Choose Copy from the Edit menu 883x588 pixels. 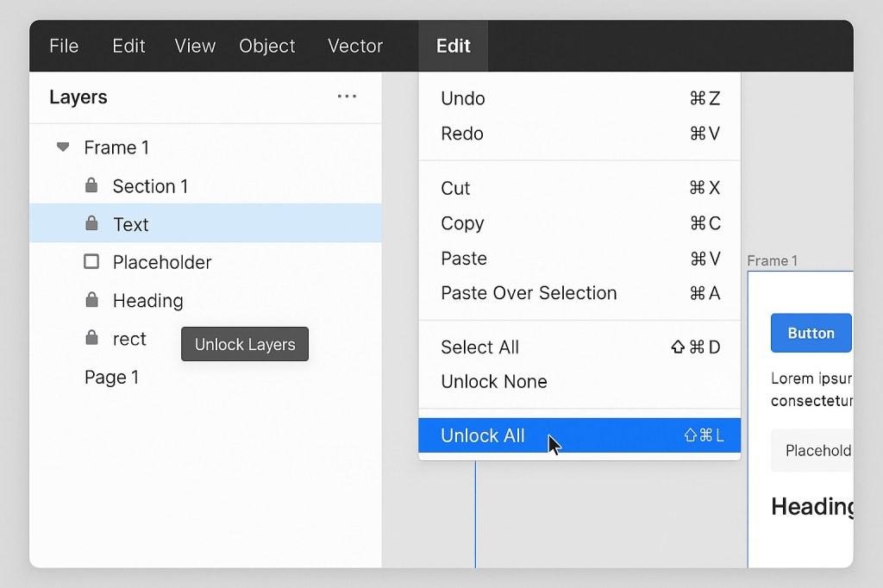coord(462,223)
